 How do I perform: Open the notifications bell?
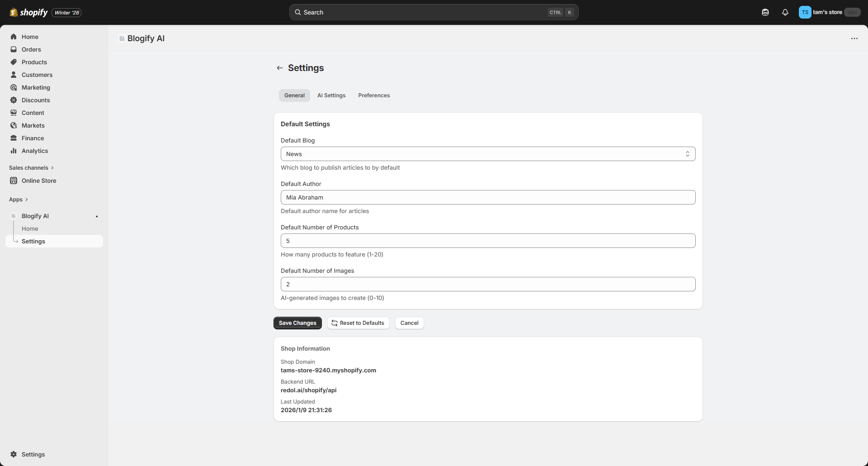click(x=785, y=12)
